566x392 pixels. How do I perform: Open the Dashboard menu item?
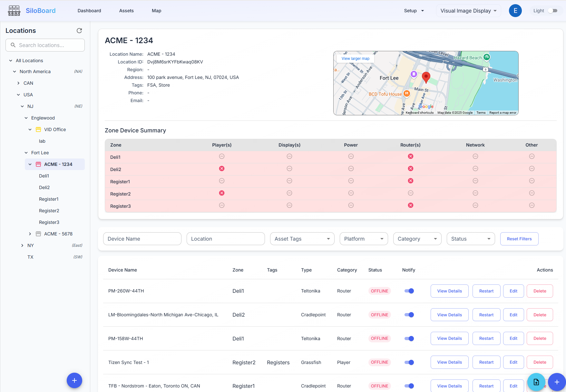89,11
